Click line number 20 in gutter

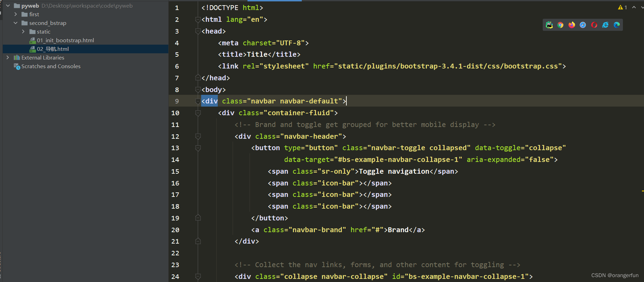[175, 230]
